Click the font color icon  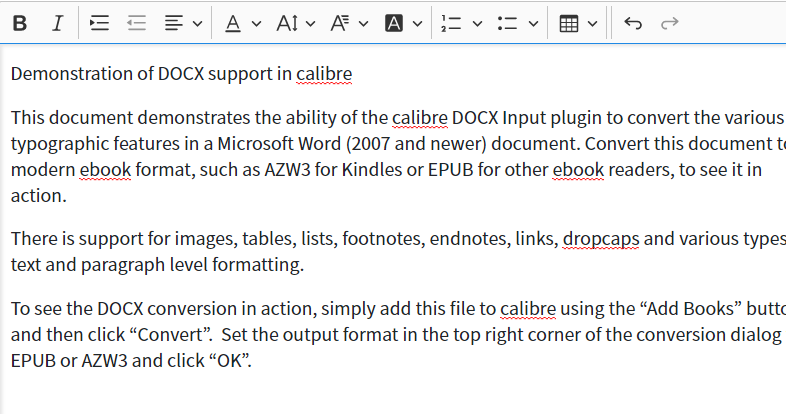click(x=233, y=23)
